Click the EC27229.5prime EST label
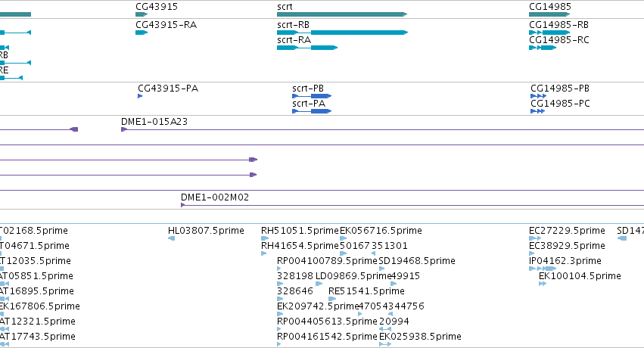This screenshot has height=348, width=644. (568, 231)
